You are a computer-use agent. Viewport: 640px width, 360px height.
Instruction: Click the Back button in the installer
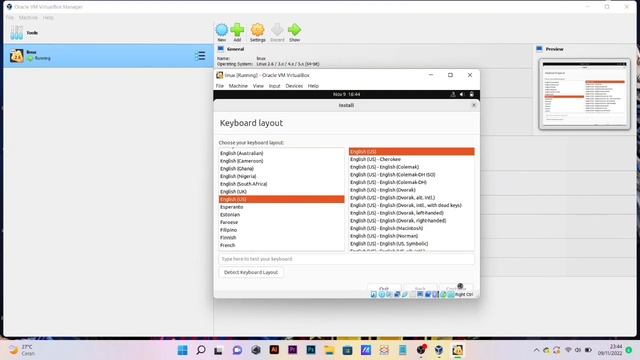(420, 287)
